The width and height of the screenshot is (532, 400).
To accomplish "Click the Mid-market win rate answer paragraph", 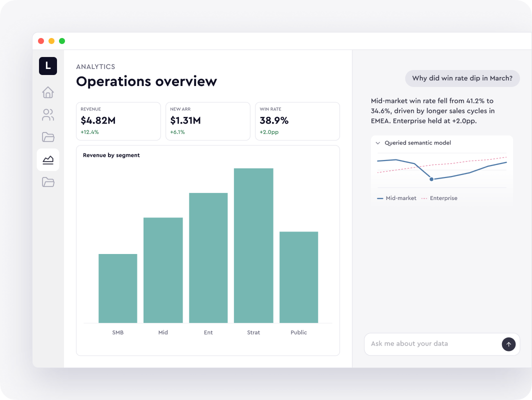I will click(x=433, y=111).
